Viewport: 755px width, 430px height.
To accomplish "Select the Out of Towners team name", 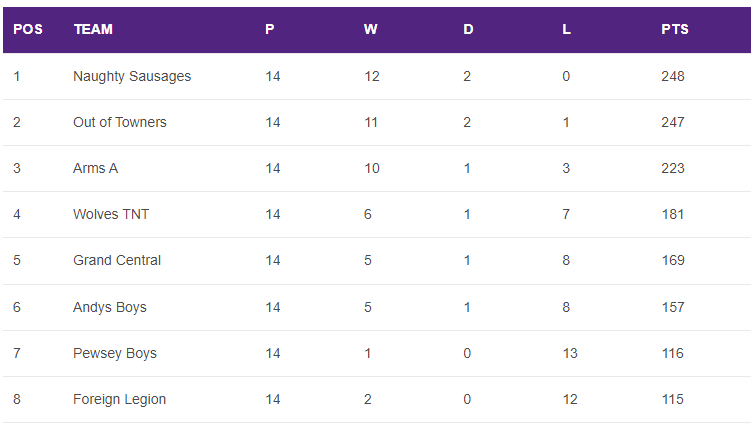I will [x=120, y=122].
